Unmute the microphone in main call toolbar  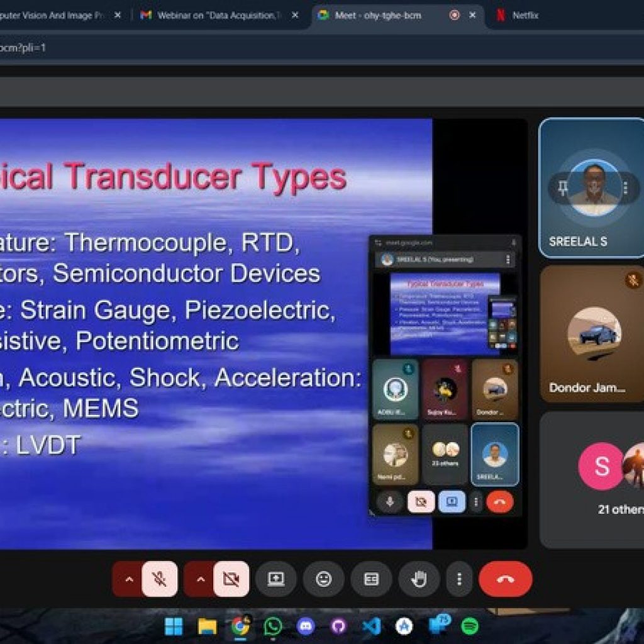(160, 579)
